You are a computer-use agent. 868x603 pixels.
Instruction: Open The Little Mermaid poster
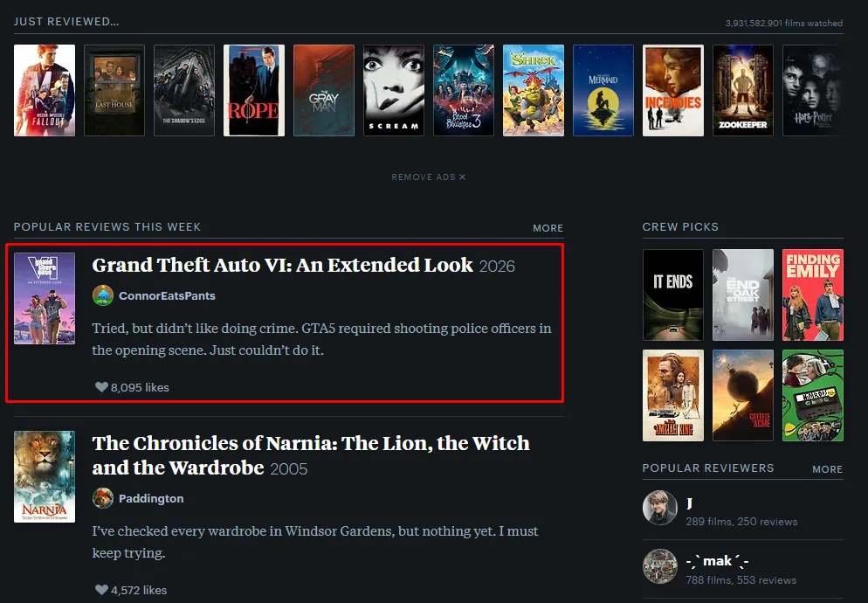tap(603, 90)
